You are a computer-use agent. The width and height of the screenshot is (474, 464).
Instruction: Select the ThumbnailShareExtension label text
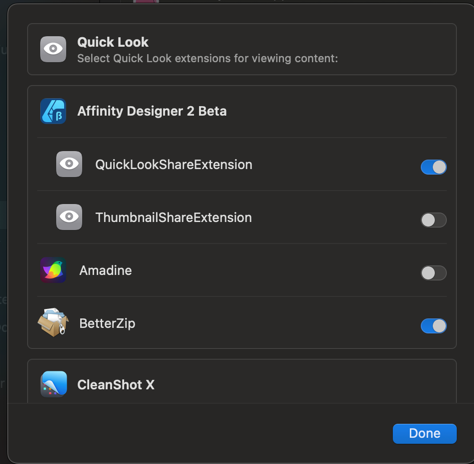174,218
